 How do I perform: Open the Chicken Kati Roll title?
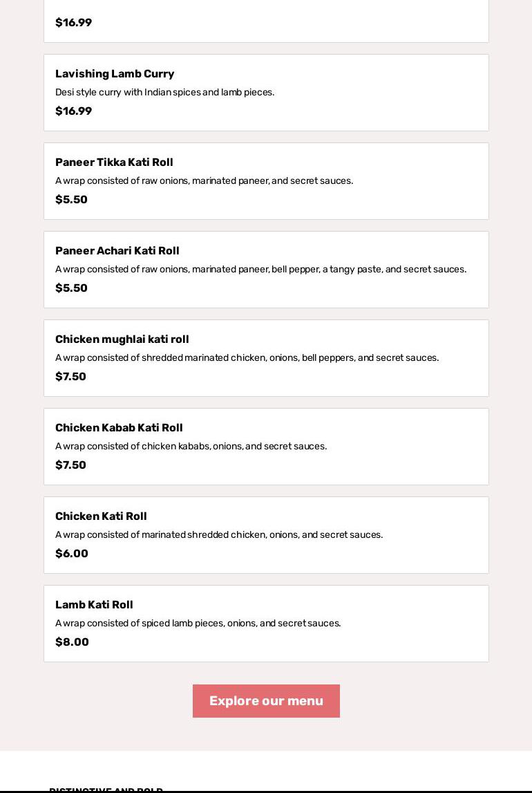[x=101, y=516]
